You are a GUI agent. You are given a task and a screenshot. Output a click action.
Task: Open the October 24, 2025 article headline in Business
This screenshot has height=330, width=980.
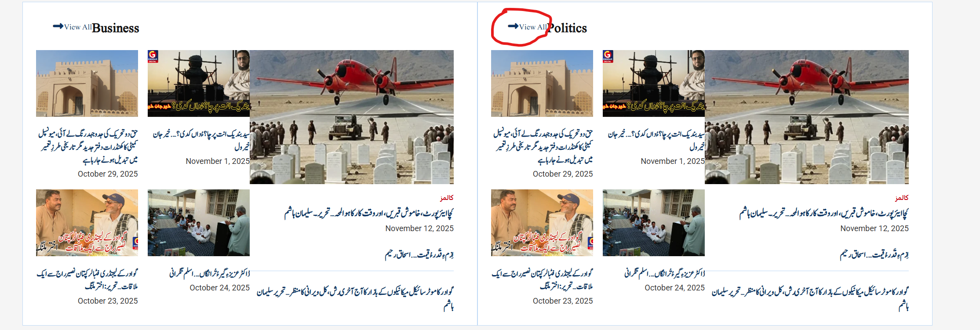pyautogui.click(x=210, y=273)
